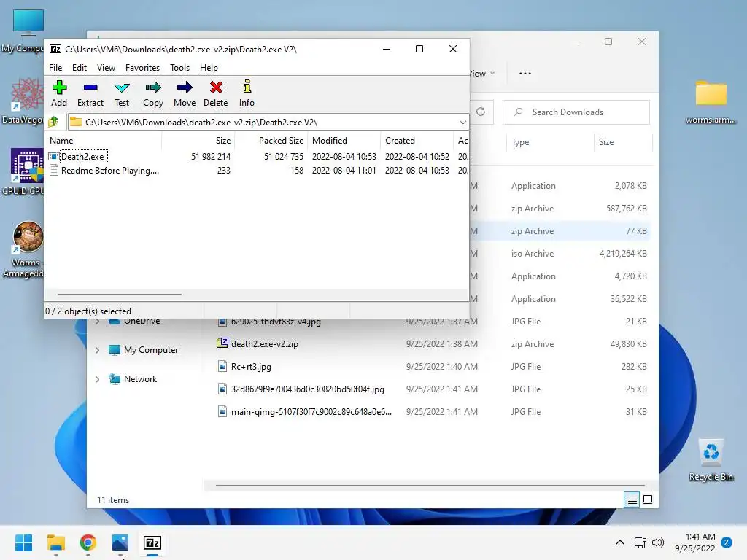Viewport: 747px width, 560px height.
Task: Select the 587,762 KB zip Archive row
Action: pyautogui.click(x=561, y=209)
